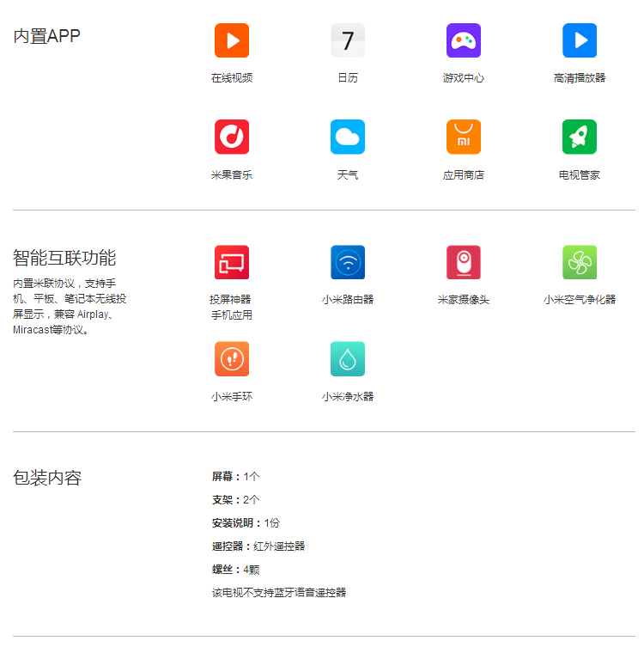Open the blue 小米路由器 wifi icon
This screenshot has height=647, width=644.
pos(348,262)
